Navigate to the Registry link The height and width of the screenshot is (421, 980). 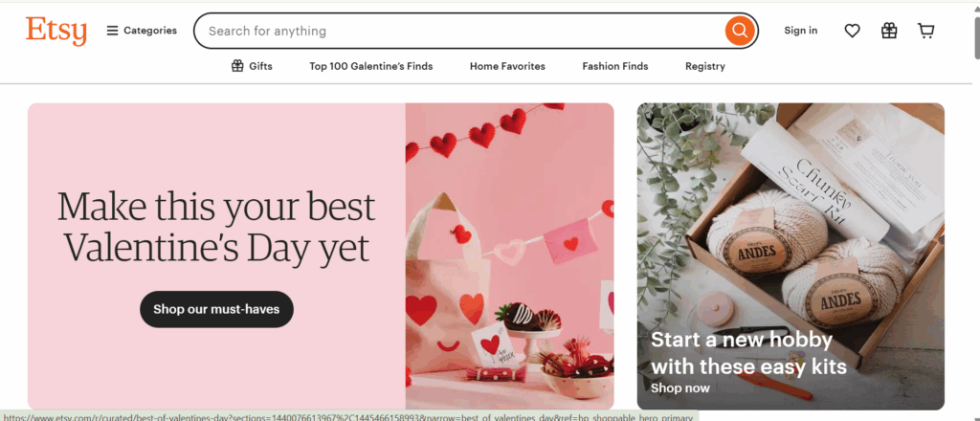point(704,66)
